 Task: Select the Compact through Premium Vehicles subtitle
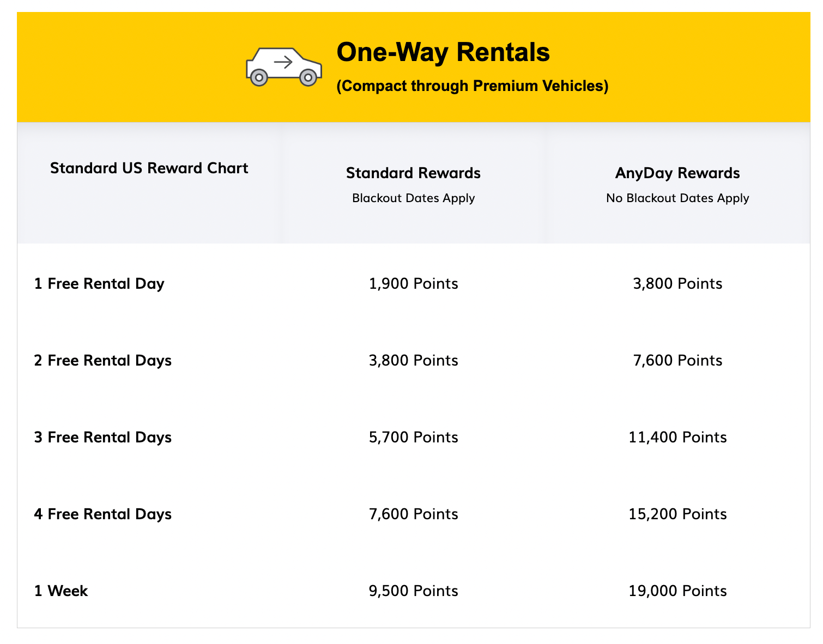(472, 86)
